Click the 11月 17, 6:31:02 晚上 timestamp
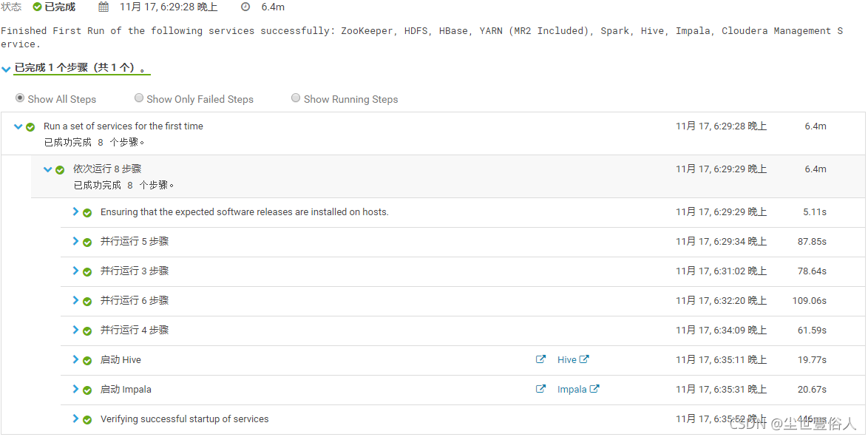The width and height of the screenshot is (868, 437). pyautogui.click(x=722, y=271)
